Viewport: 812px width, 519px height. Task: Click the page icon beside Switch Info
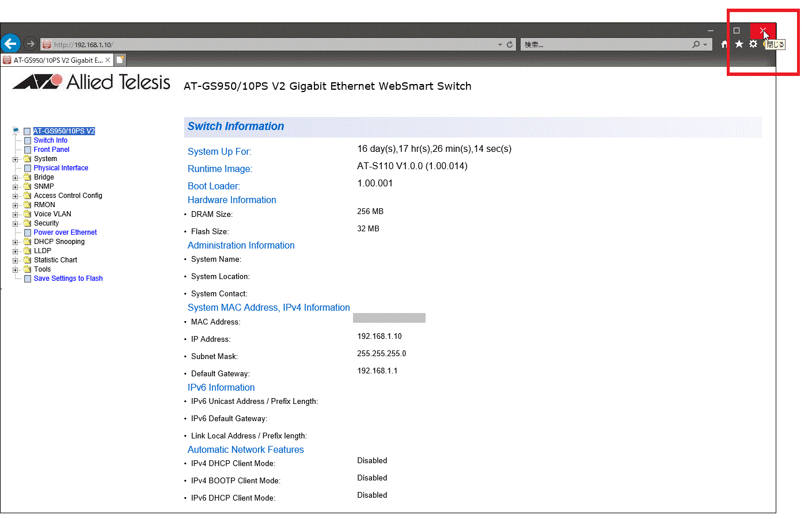(27, 140)
